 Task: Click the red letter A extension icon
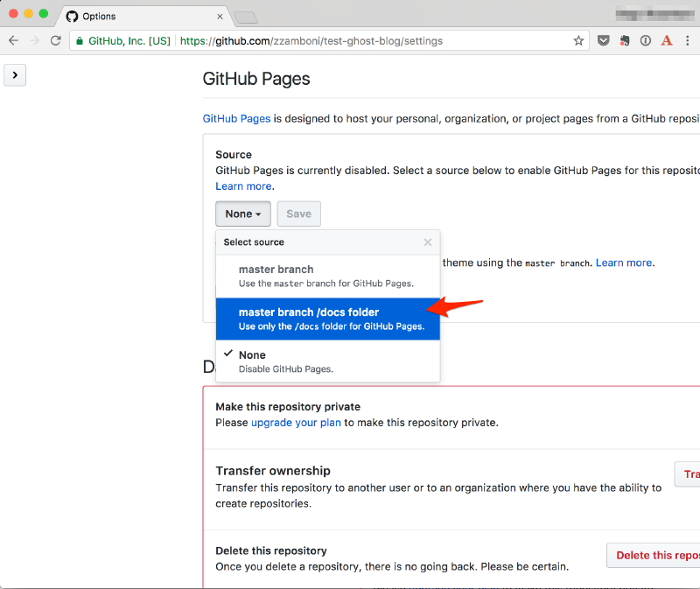pyautogui.click(x=667, y=41)
